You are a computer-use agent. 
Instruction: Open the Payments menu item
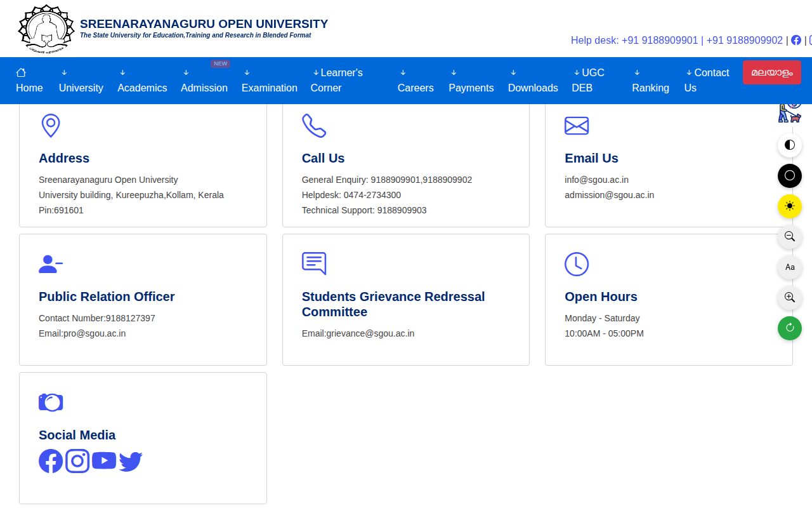[471, 81]
